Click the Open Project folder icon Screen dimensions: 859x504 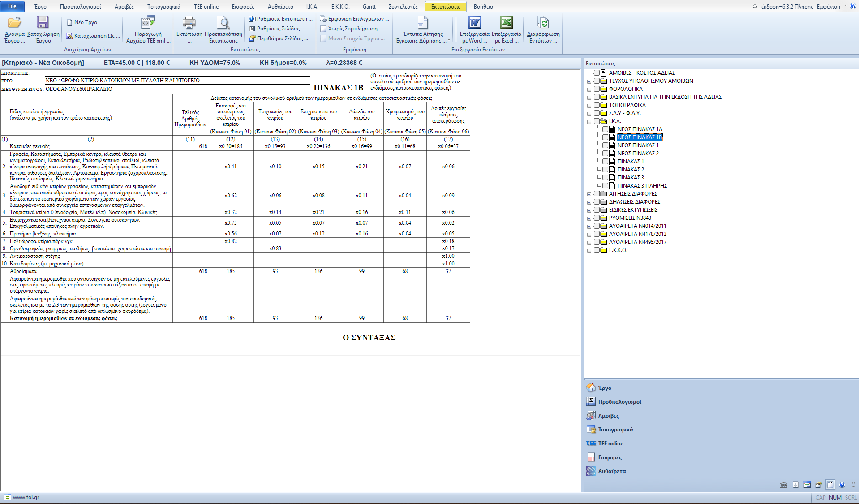click(14, 23)
